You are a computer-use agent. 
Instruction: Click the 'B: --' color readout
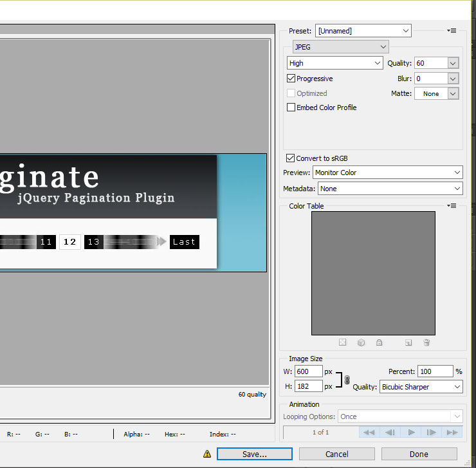pyautogui.click(x=71, y=435)
